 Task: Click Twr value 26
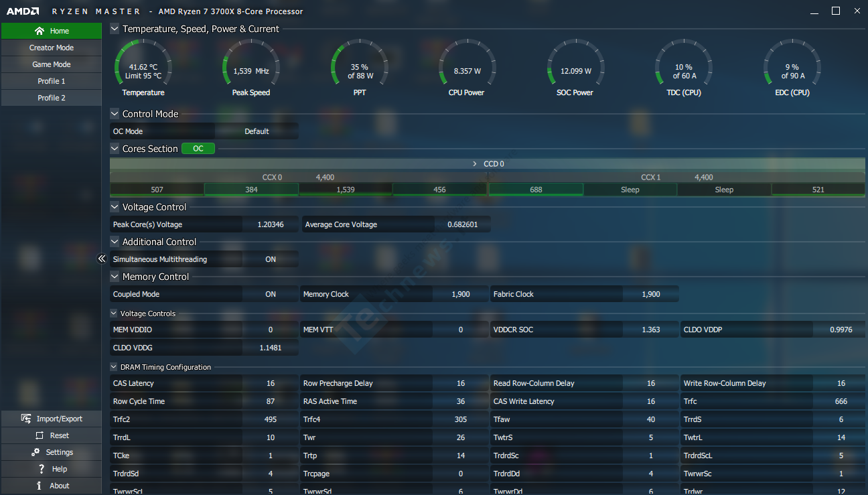click(x=461, y=437)
